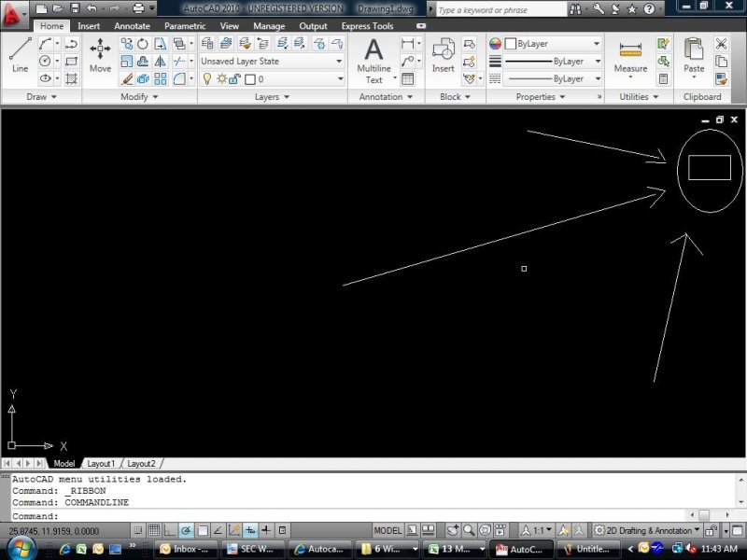
Task: Toggle the layer lock padlock icon
Action: [234, 79]
